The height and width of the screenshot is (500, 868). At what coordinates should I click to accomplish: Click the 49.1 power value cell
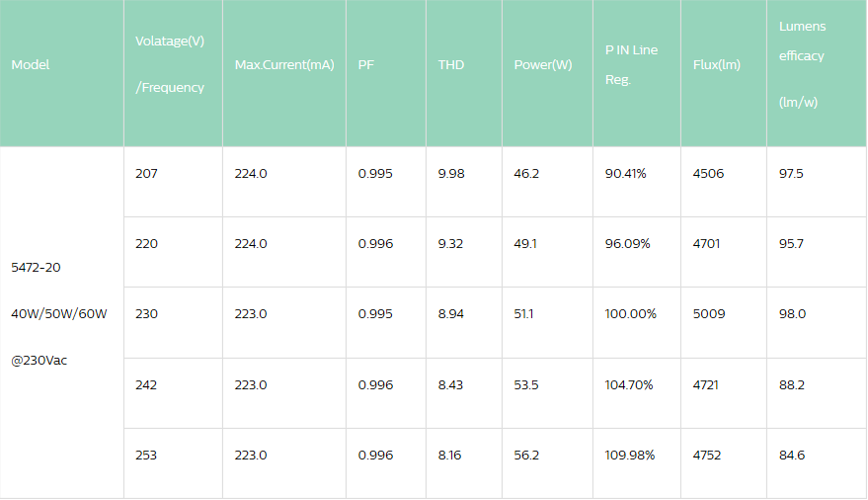(526, 244)
